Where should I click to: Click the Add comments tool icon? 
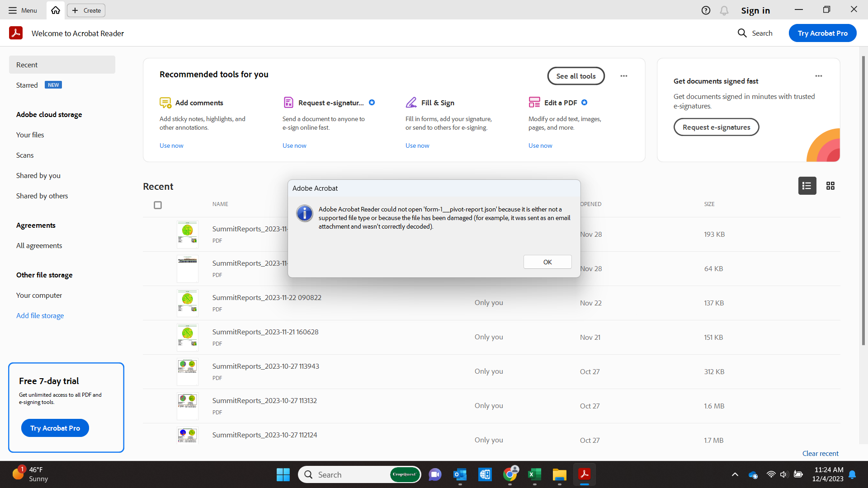[x=165, y=103]
